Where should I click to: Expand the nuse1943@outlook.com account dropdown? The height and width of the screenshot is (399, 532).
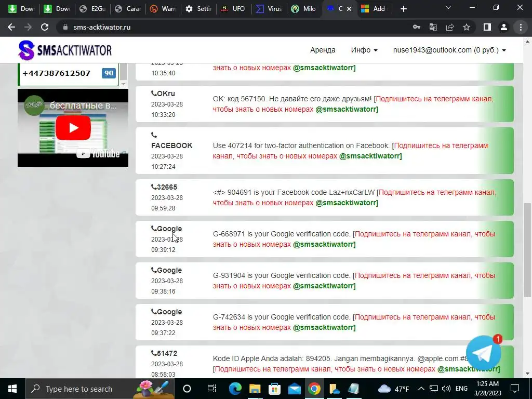coord(449,50)
